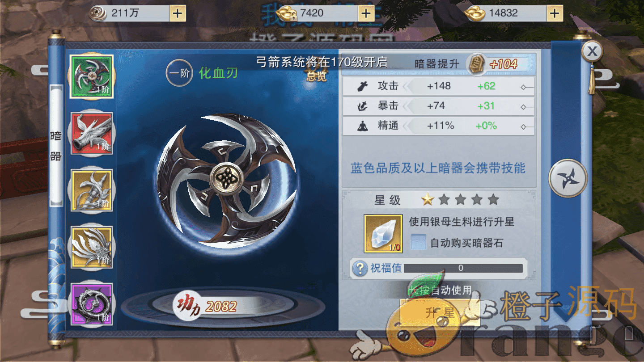Add silver coins with plus button
This screenshot has width=644, height=362.
tap(178, 13)
